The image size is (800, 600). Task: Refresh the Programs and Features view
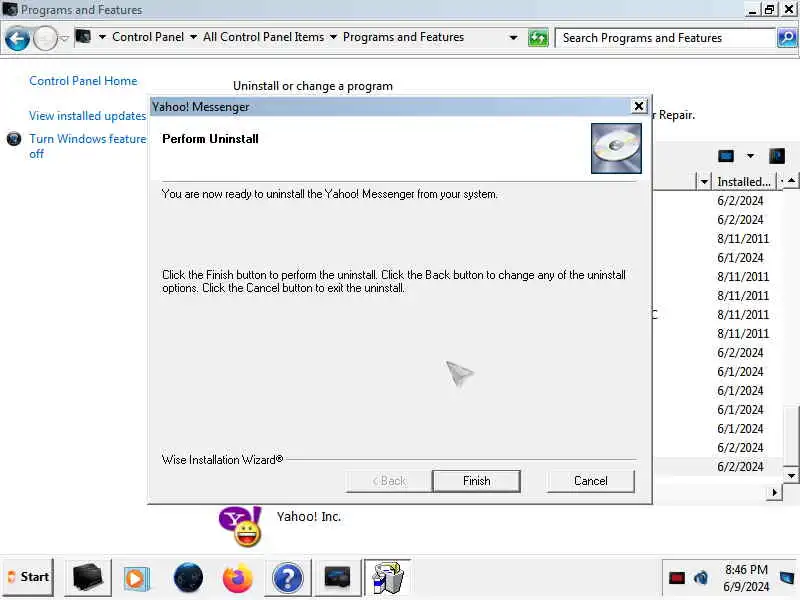point(538,38)
